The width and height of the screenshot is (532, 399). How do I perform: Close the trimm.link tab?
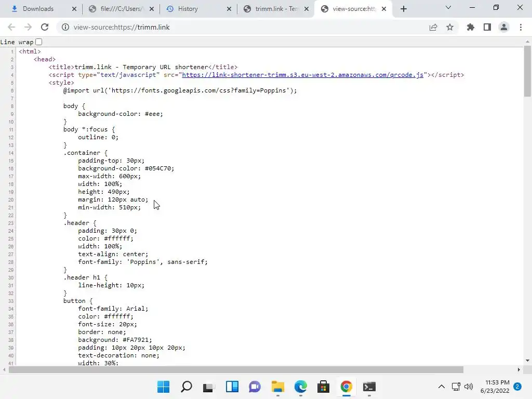tap(307, 9)
